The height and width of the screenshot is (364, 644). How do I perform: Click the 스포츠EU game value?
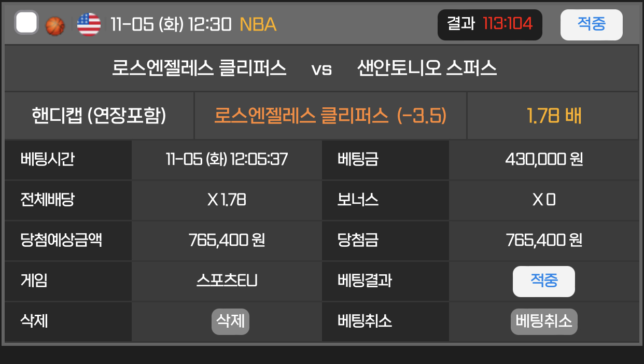(227, 281)
